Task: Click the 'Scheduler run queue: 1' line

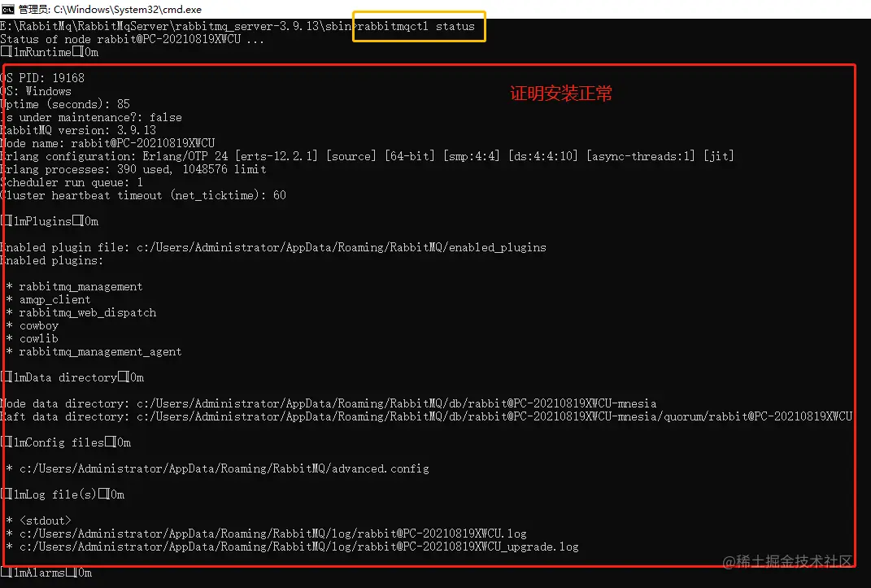Action: [72, 182]
